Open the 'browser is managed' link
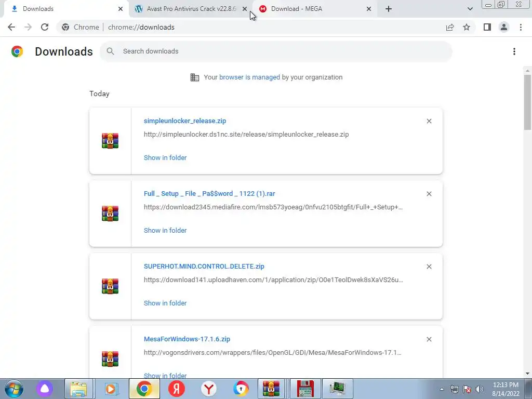The image size is (532, 399). tap(249, 77)
